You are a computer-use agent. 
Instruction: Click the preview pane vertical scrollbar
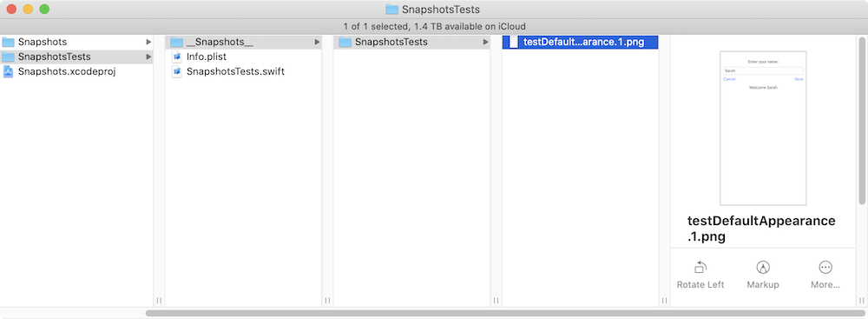click(x=862, y=121)
